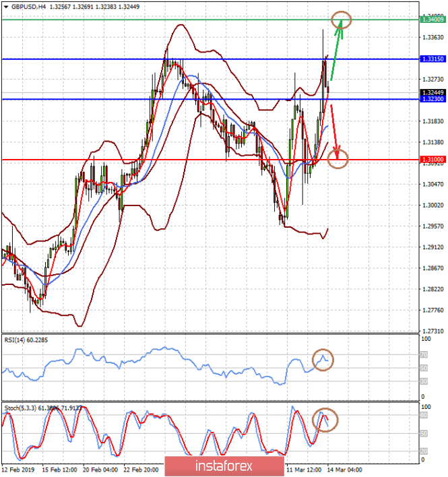The height and width of the screenshot is (477, 448).
Task: Select the green upward arrow
Action: click(337, 50)
